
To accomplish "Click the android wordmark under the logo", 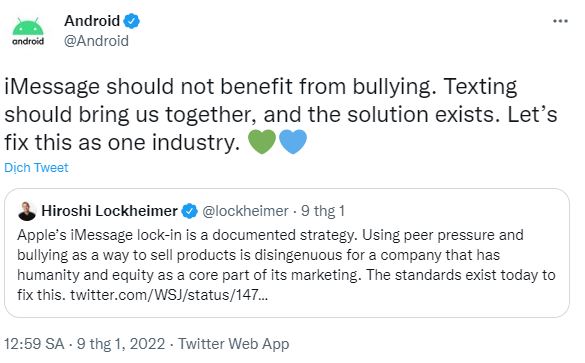I will (x=28, y=41).
